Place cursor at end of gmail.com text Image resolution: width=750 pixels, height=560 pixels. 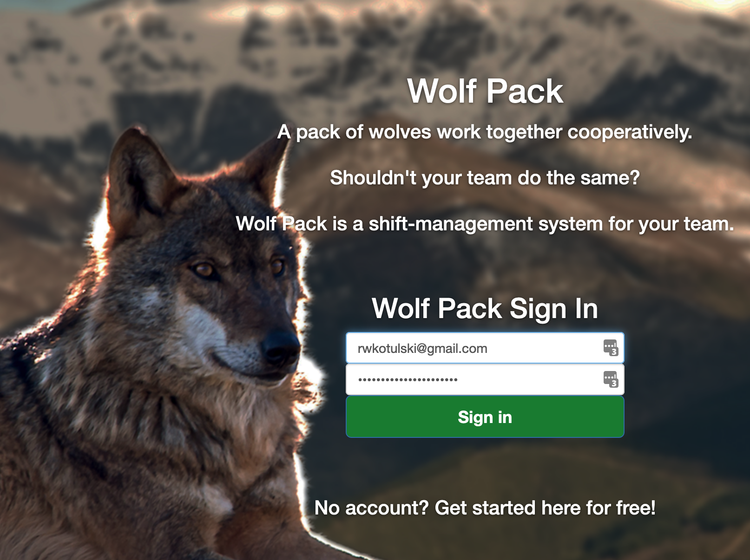(488, 349)
